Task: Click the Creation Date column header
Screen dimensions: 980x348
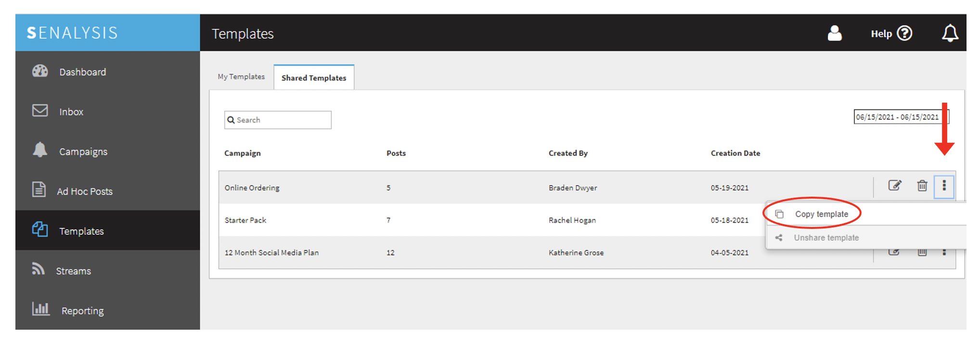Action: tap(735, 153)
